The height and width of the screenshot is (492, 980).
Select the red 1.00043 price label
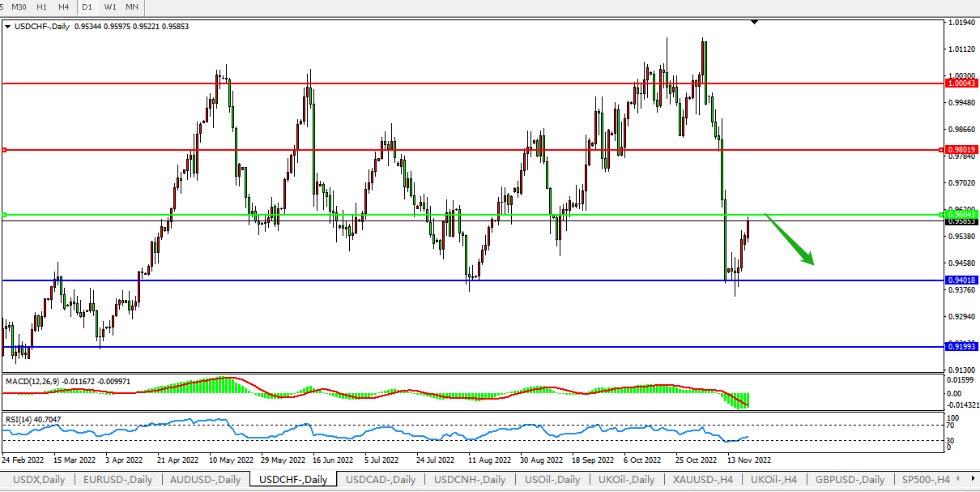(x=961, y=83)
